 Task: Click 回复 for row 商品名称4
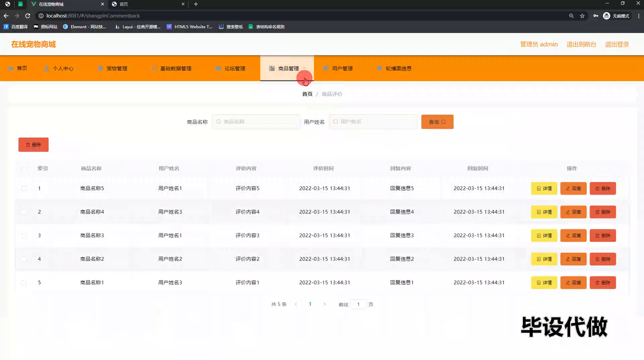point(573,212)
